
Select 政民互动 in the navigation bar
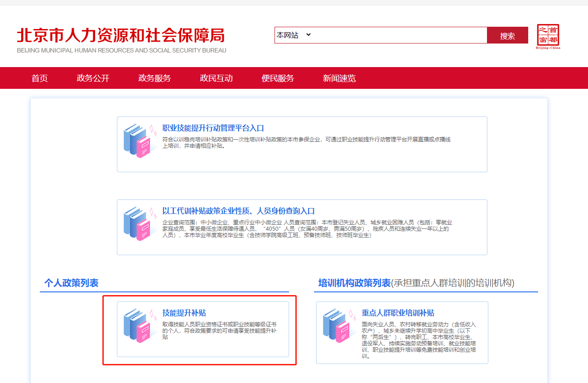216,78
